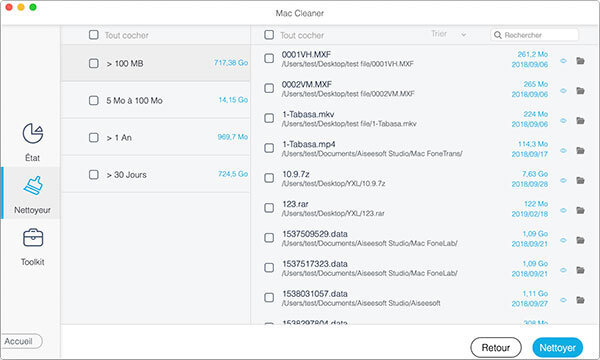Click the search magnifier icon
Screen dimensions: 600x360
[x=497, y=35]
